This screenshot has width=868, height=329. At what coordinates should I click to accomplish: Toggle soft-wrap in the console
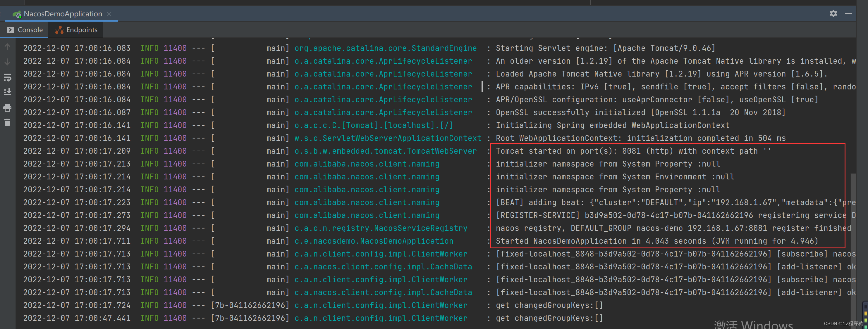[x=7, y=77]
